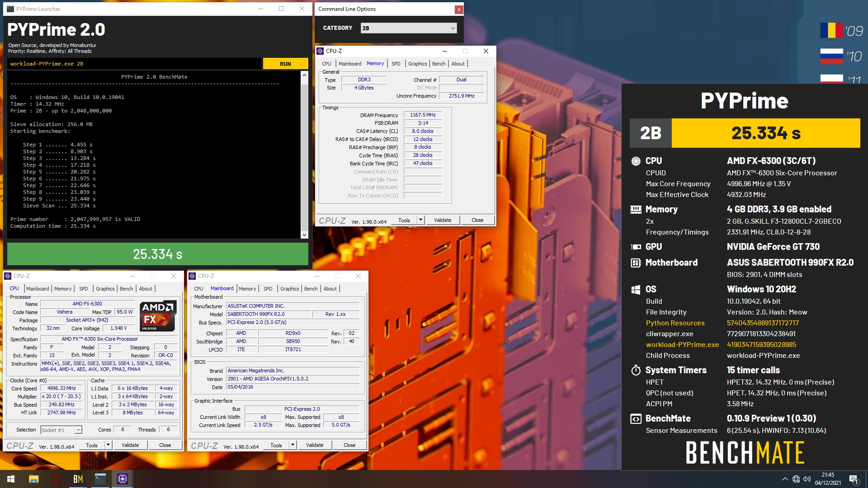The height and width of the screenshot is (488, 868).
Task: Close the Command Line Options window
Action: tap(459, 9)
